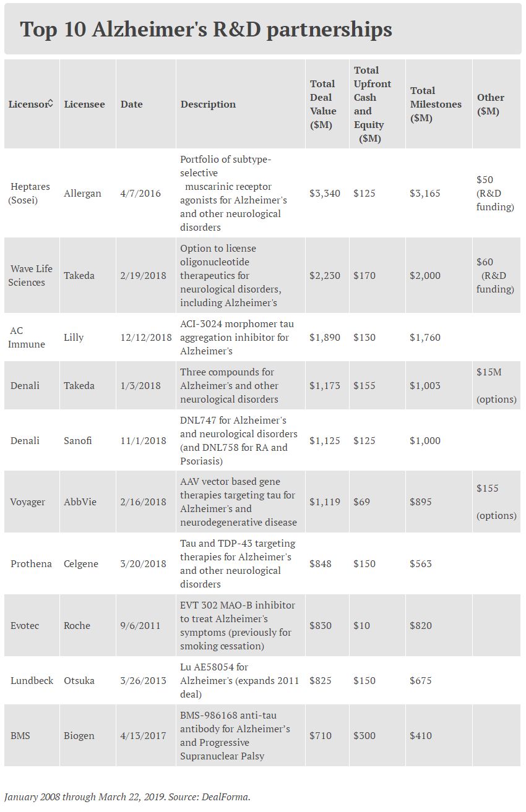
Task: Click the Wave Life Sciences row cell
Action: [31, 275]
